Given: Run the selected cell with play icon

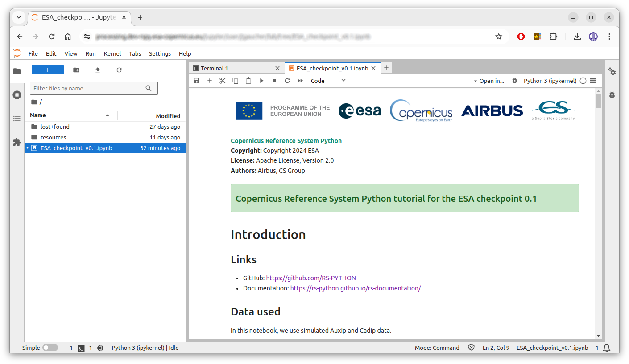Looking at the screenshot, I should (261, 81).
